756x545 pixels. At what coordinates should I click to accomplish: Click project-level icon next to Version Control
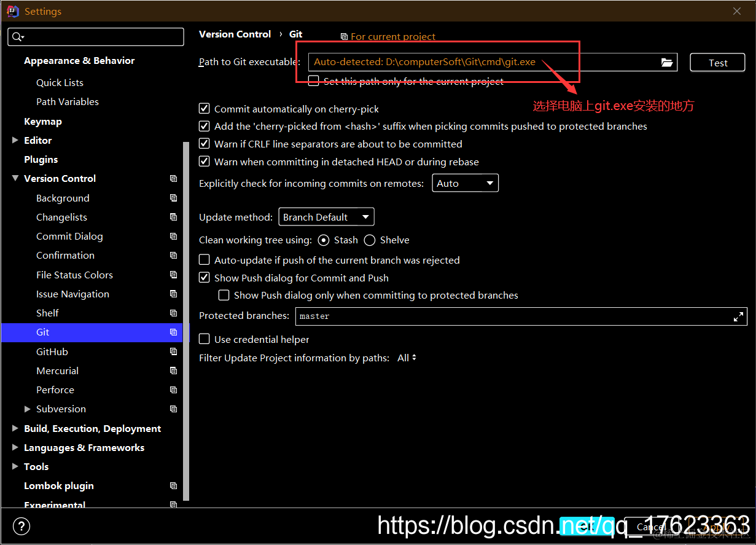pos(173,179)
